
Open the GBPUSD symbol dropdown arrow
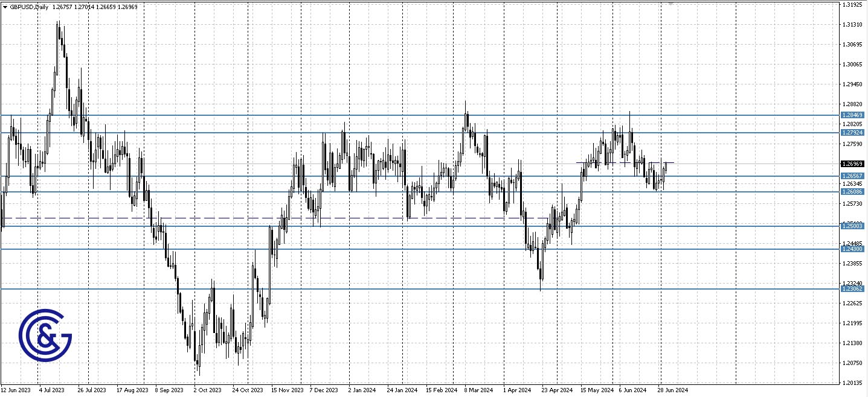[5, 7]
